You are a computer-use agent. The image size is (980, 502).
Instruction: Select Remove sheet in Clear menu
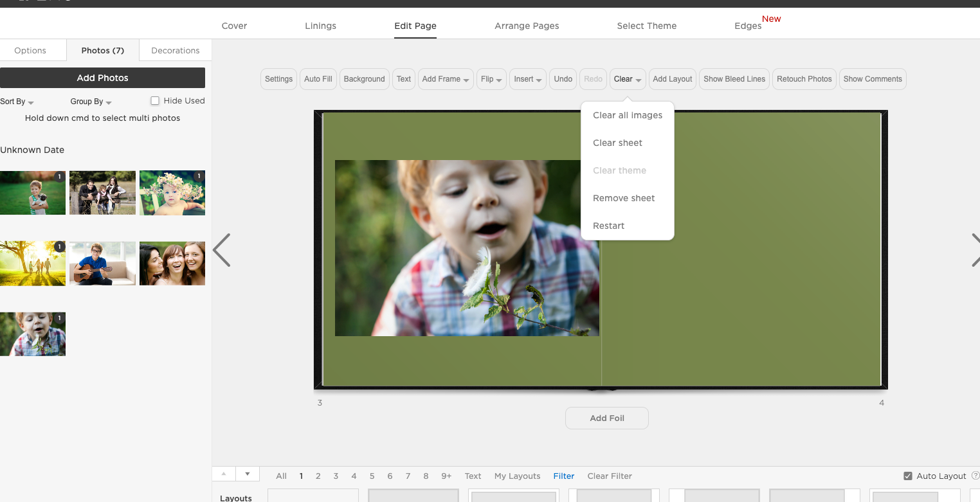(x=624, y=198)
